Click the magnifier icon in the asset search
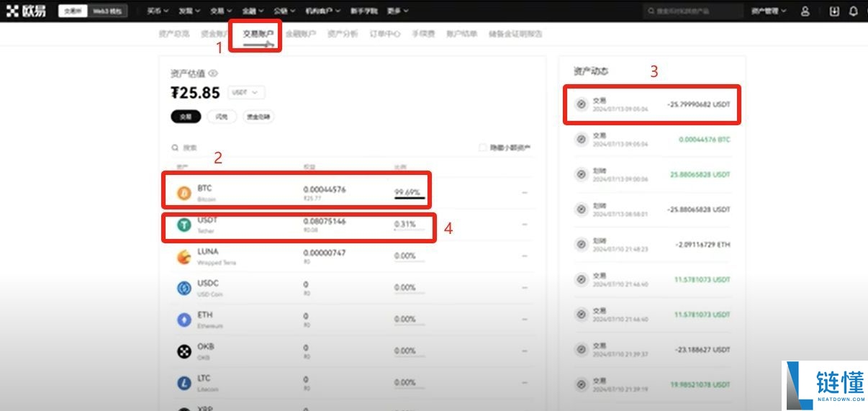The width and height of the screenshot is (868, 411). [175, 148]
